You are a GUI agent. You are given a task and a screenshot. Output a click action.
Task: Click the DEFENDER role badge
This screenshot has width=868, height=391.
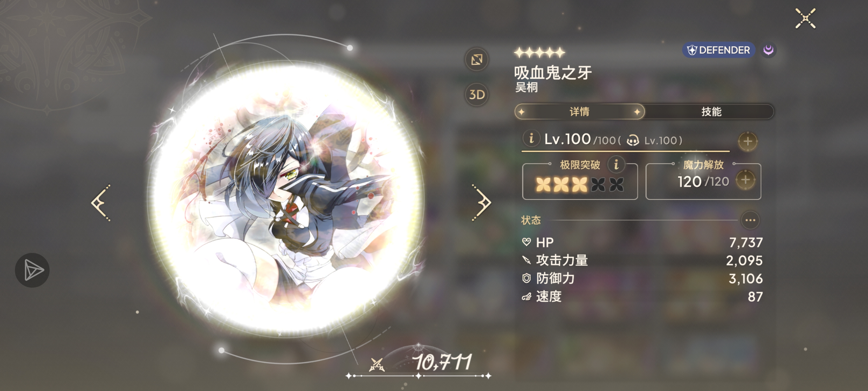click(718, 50)
